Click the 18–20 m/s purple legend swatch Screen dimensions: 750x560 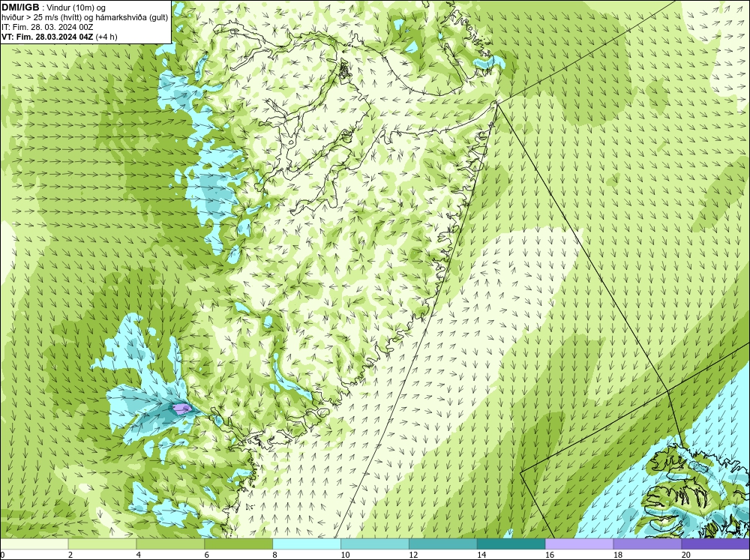647,544
